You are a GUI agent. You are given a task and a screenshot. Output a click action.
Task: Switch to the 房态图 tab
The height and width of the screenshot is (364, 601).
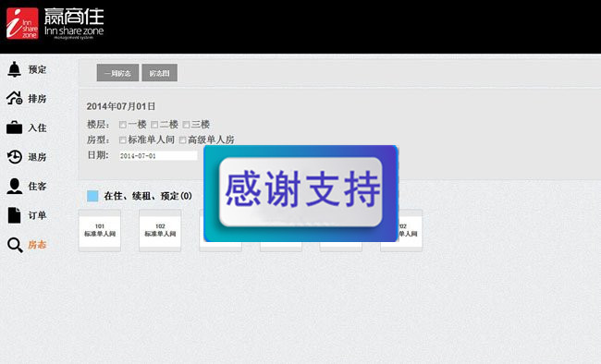[159, 73]
